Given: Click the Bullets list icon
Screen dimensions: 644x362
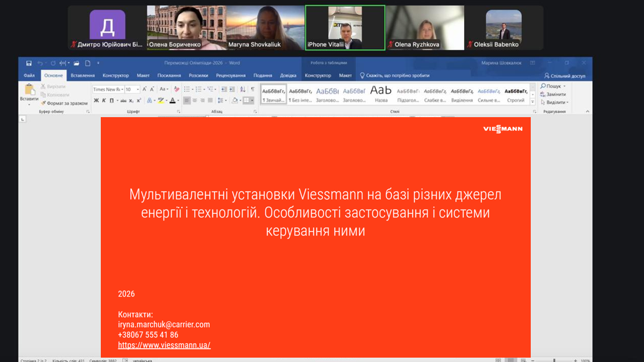Looking at the screenshot, I should click(187, 90).
